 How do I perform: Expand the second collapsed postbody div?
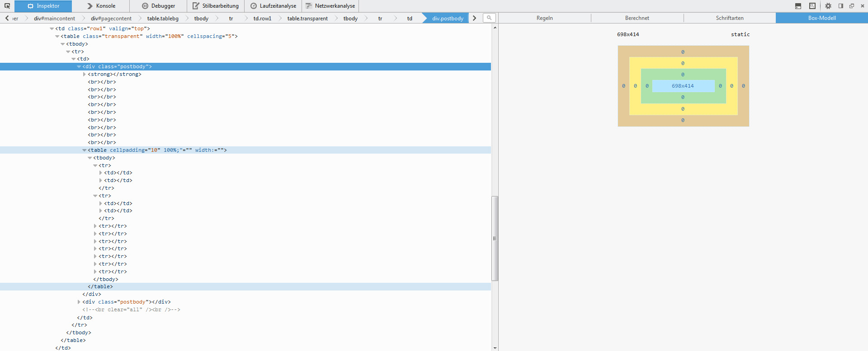click(x=79, y=302)
